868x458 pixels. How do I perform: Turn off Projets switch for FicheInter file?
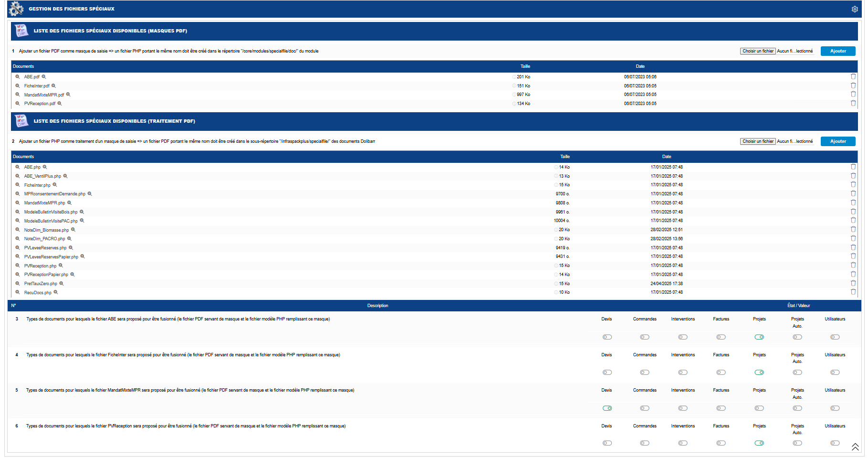759,373
